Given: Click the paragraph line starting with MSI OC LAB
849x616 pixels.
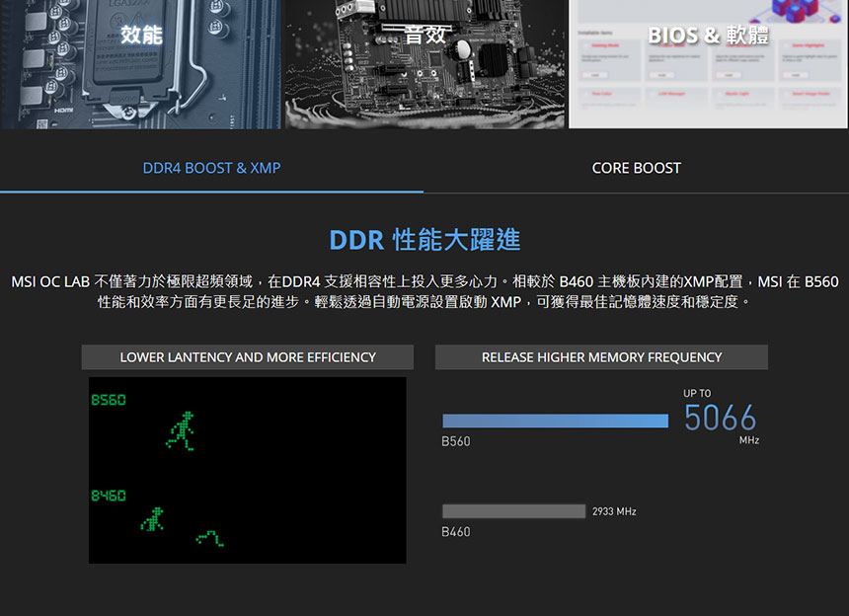Looking at the screenshot, I should click(x=424, y=281).
